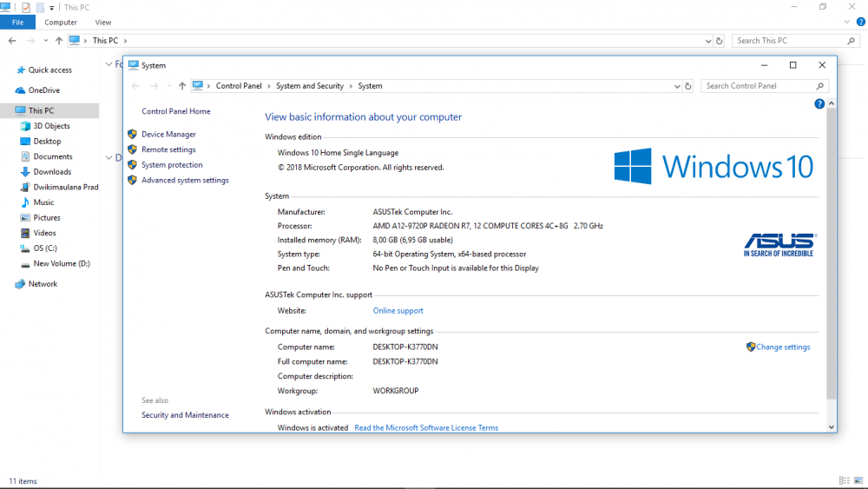Image resolution: width=868 pixels, height=489 pixels.
Task: Open the Downloads folder in sidebar
Action: point(52,172)
